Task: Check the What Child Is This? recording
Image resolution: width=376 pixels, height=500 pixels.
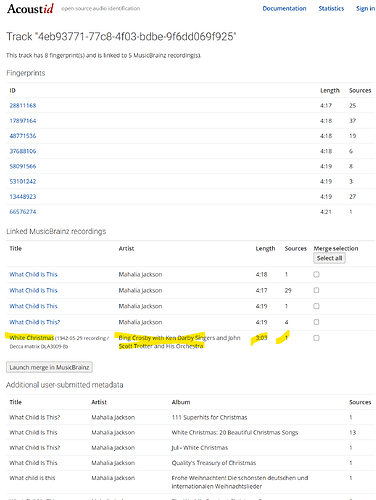Action: tap(316, 322)
